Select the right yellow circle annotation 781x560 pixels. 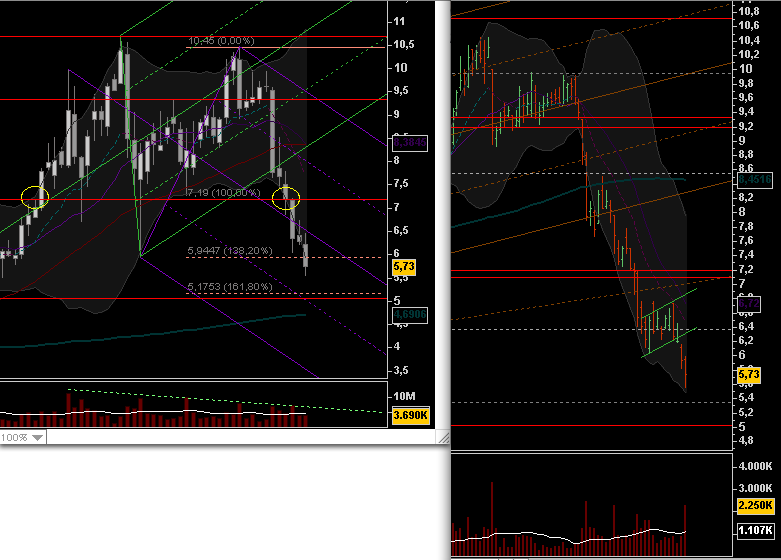(x=286, y=198)
